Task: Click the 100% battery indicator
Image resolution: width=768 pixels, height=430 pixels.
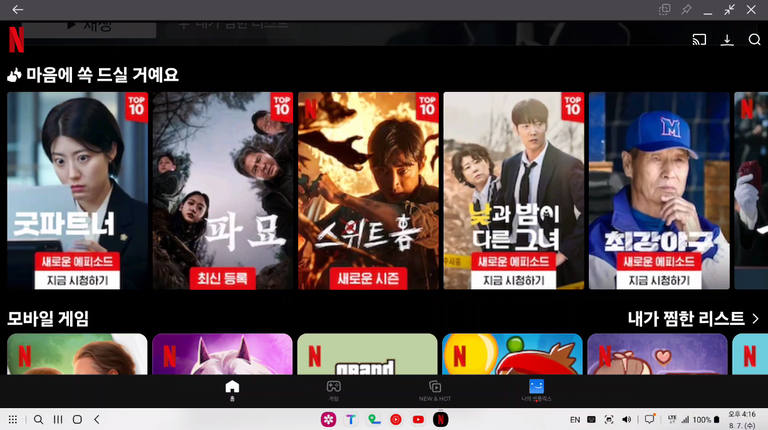Action: [706, 420]
